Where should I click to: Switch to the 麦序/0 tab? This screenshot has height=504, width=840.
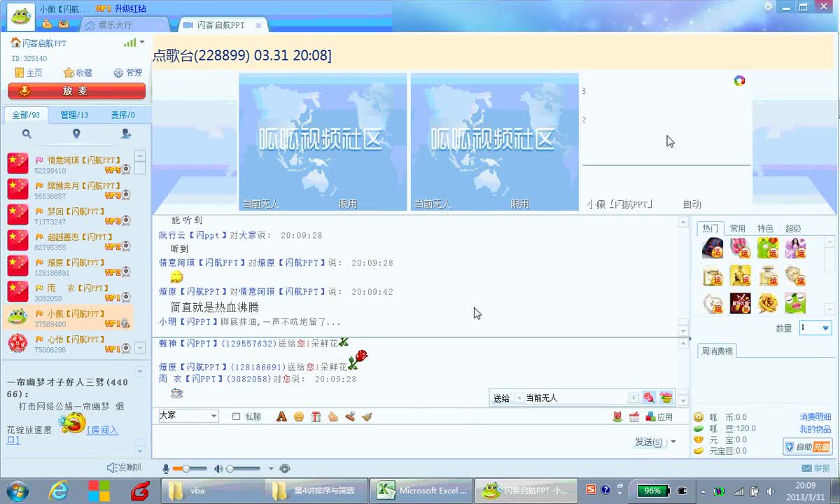122,115
